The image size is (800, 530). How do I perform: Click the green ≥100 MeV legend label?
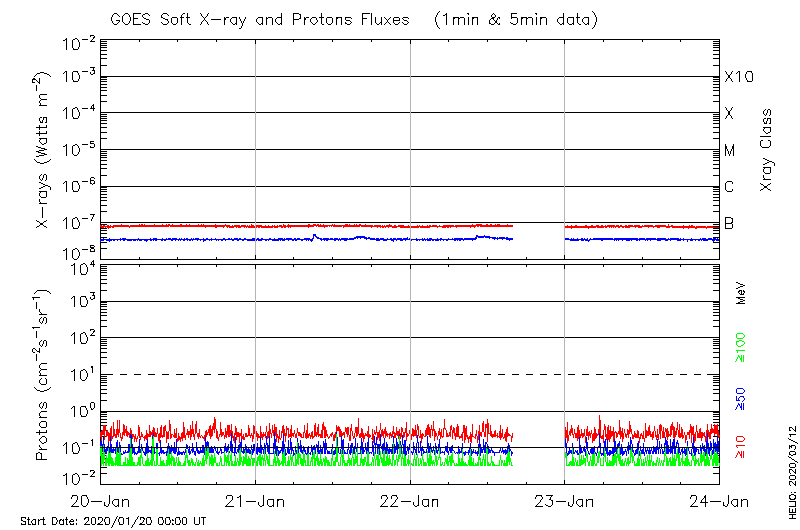(742, 347)
